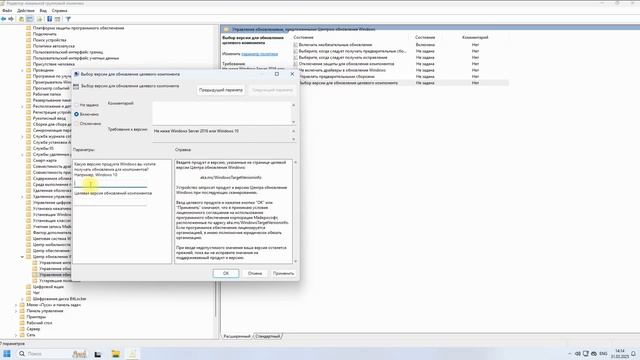Select 'Отключение защиты для обновления компонентов' row
This screenshot has height=360, width=640.
point(400,64)
